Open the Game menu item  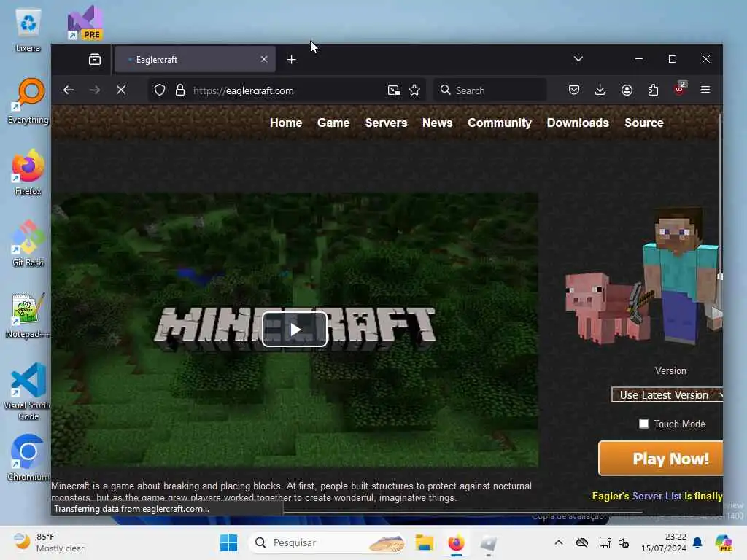click(x=333, y=122)
